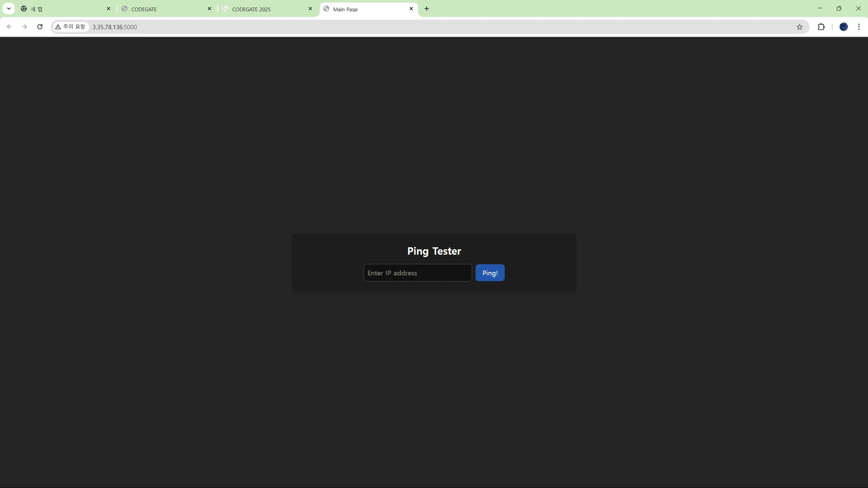Bookmark this page with star icon

tap(799, 27)
